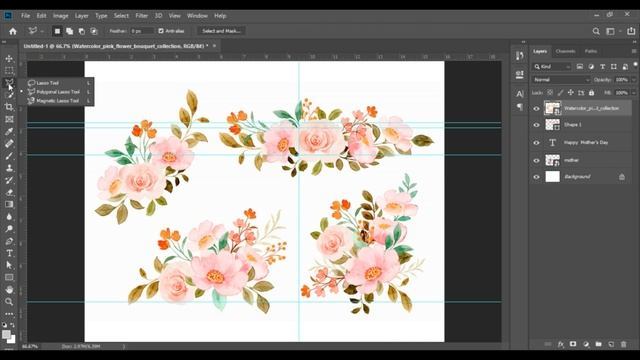The height and width of the screenshot is (360, 640).
Task: Hide the mother layer
Action: click(536, 160)
